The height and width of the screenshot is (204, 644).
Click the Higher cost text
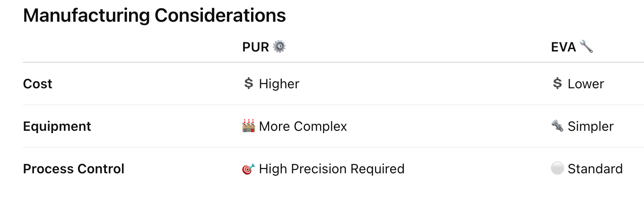279,84
